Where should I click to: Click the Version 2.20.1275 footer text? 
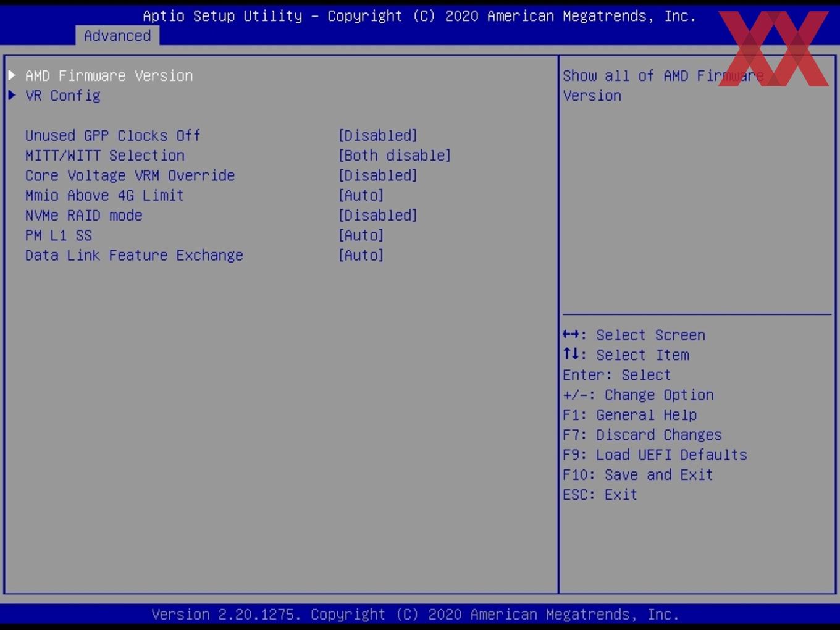click(x=415, y=615)
